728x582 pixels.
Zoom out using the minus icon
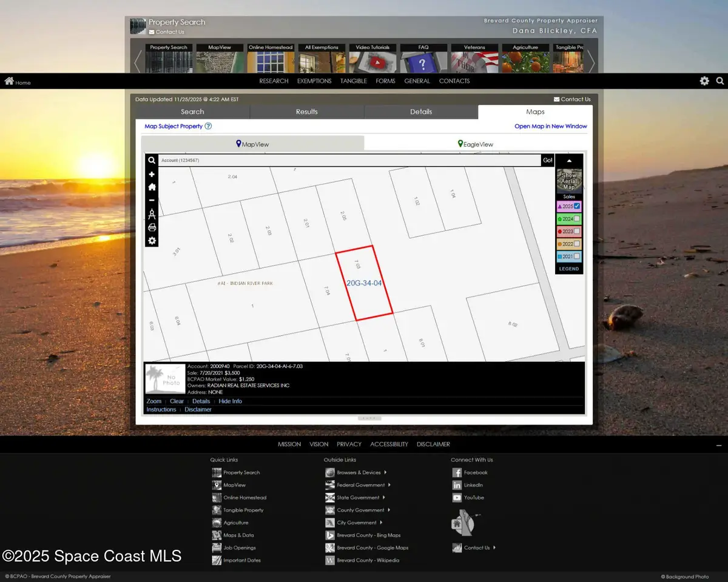coord(151,201)
